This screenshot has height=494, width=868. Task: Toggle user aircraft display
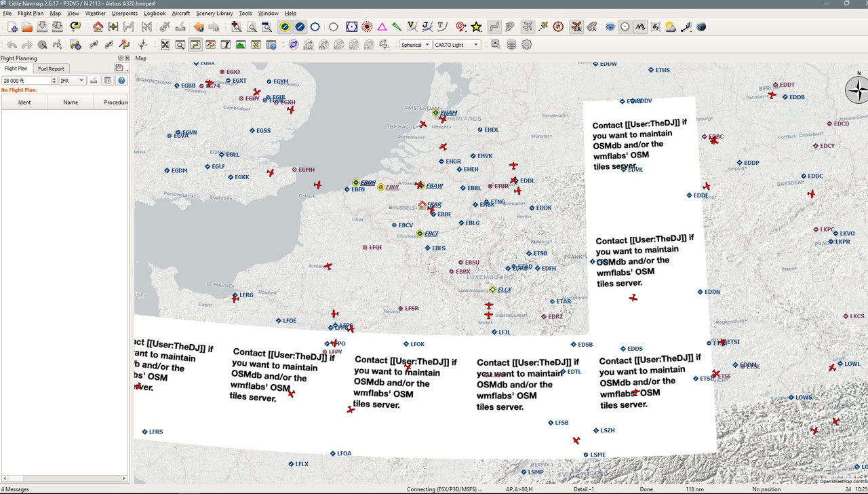(x=528, y=27)
